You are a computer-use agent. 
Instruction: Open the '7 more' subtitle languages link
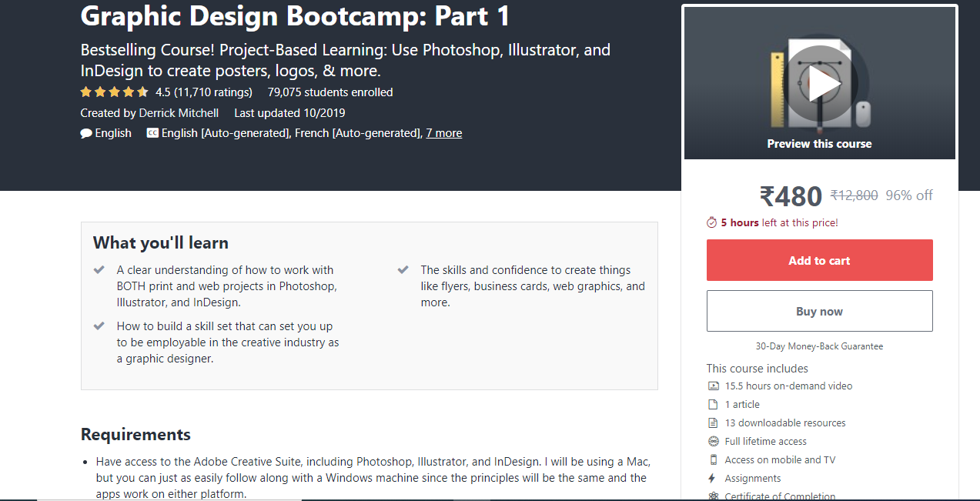point(444,133)
